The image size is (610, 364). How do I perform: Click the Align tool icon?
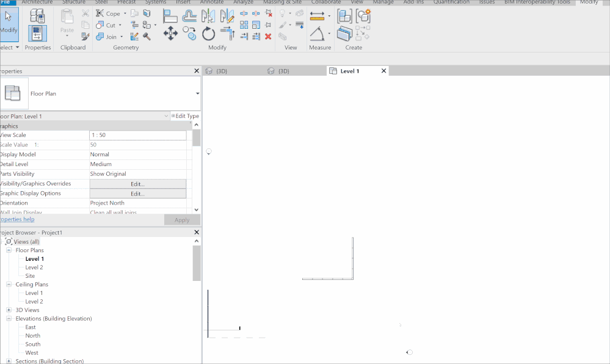tap(170, 16)
